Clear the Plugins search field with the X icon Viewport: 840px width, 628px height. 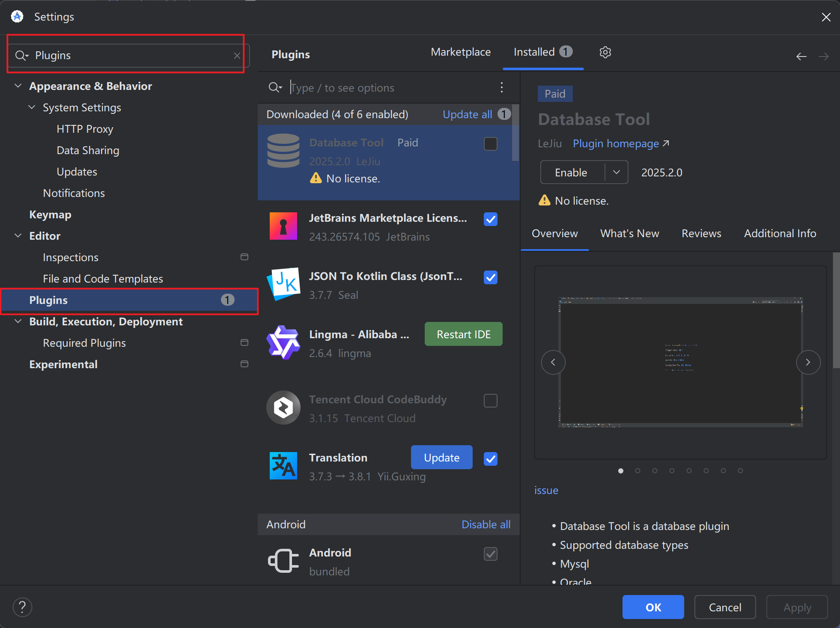tap(237, 56)
